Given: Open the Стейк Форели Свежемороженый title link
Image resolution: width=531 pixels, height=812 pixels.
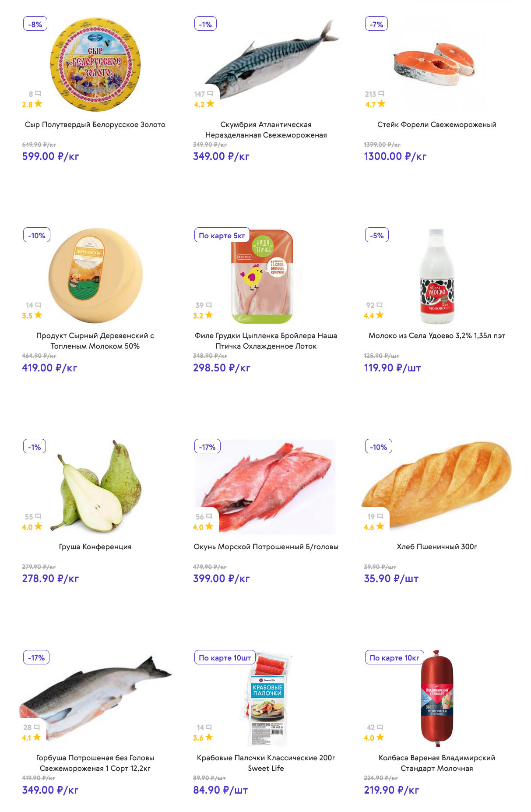Looking at the screenshot, I should tap(436, 125).
